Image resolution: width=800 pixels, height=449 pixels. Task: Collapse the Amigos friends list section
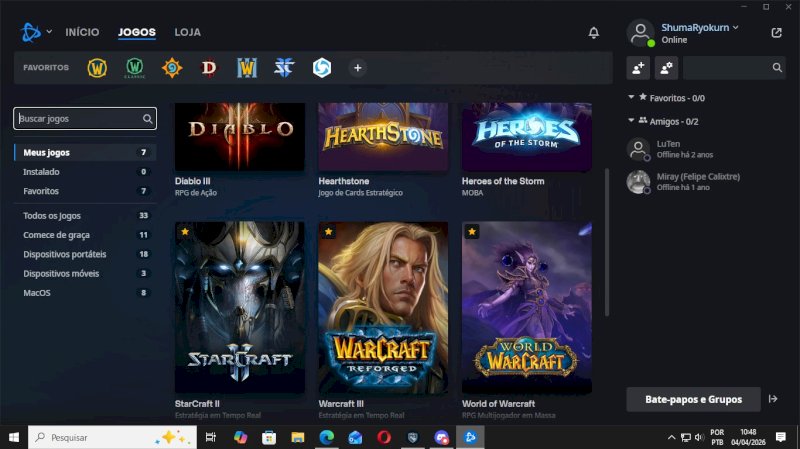[631, 120]
